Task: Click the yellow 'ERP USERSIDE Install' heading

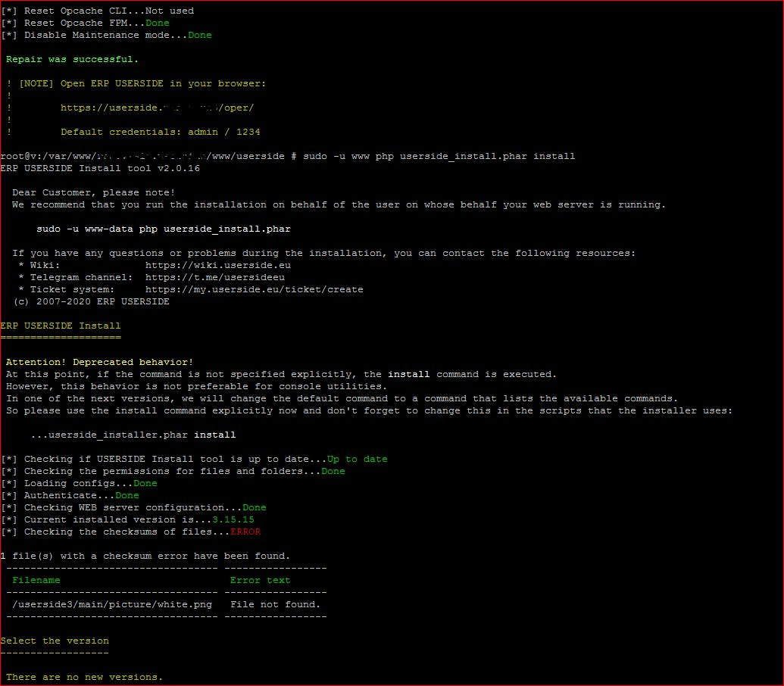Action: tap(61, 326)
